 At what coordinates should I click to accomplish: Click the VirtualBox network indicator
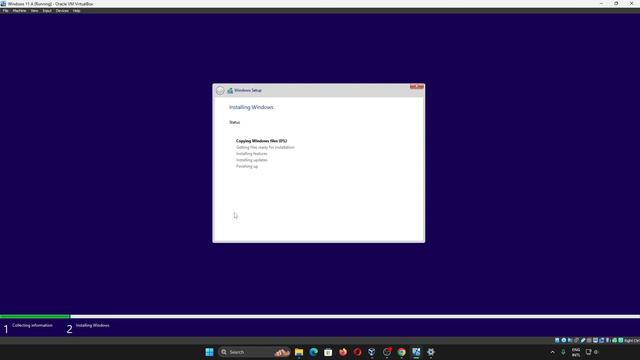tap(576, 340)
